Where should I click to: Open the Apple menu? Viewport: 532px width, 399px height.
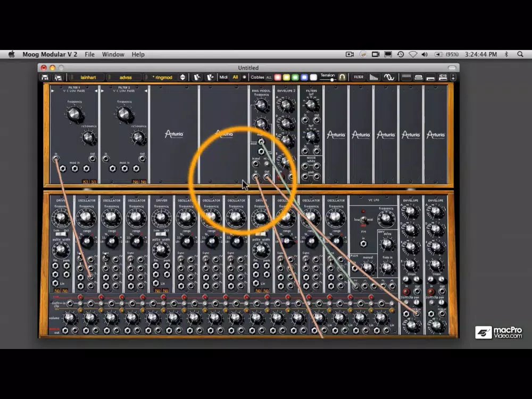point(12,54)
